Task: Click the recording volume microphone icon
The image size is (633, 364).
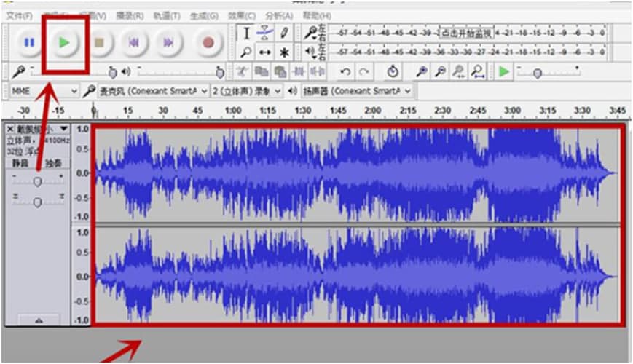Action: (18, 72)
